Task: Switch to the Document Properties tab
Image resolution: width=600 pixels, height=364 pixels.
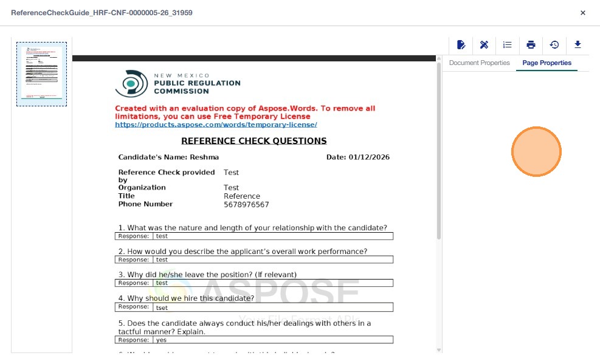Action: (480, 63)
